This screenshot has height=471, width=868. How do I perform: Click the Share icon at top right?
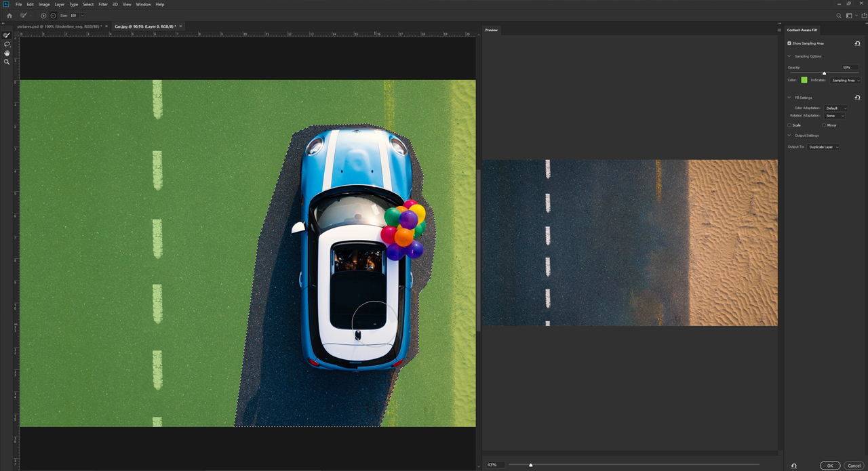(864, 15)
